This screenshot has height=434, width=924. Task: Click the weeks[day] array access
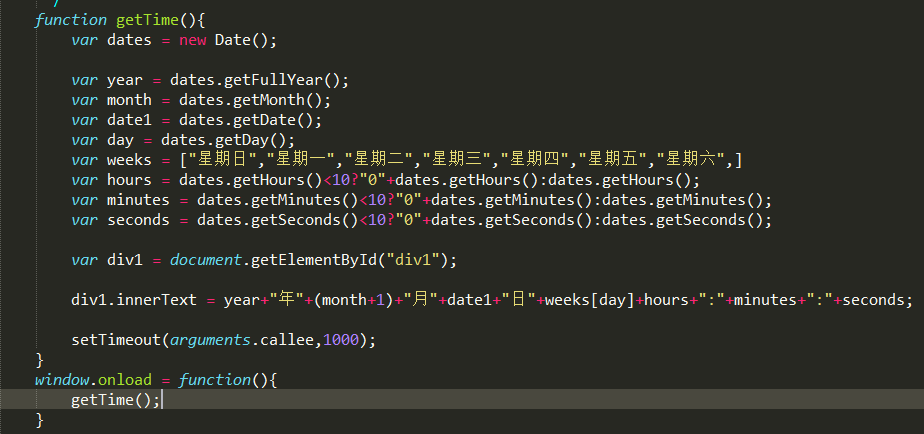pos(590,300)
